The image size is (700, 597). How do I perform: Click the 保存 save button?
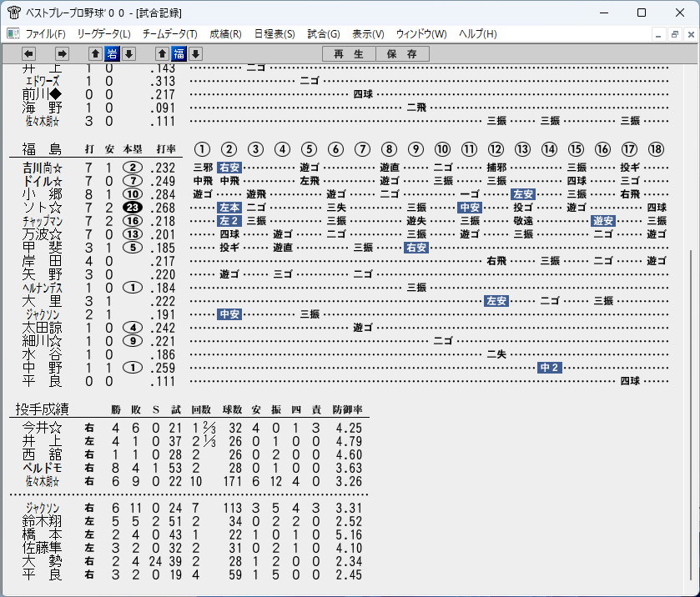click(x=402, y=54)
